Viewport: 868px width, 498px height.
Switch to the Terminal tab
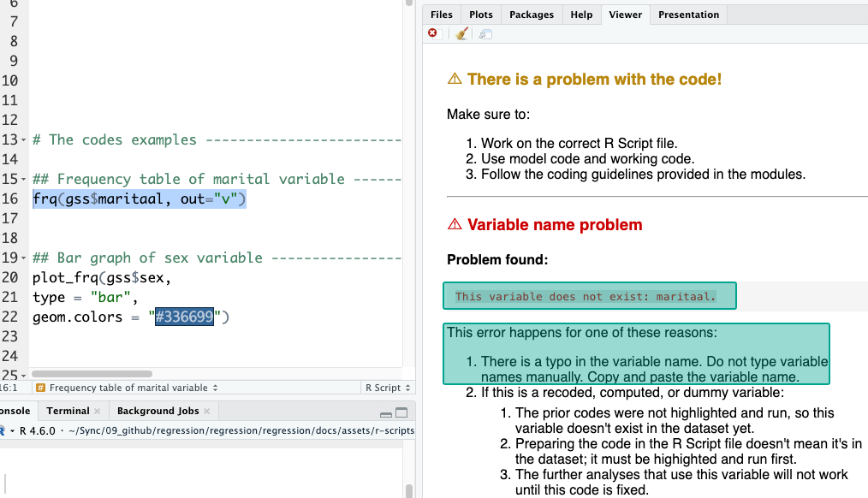point(68,411)
